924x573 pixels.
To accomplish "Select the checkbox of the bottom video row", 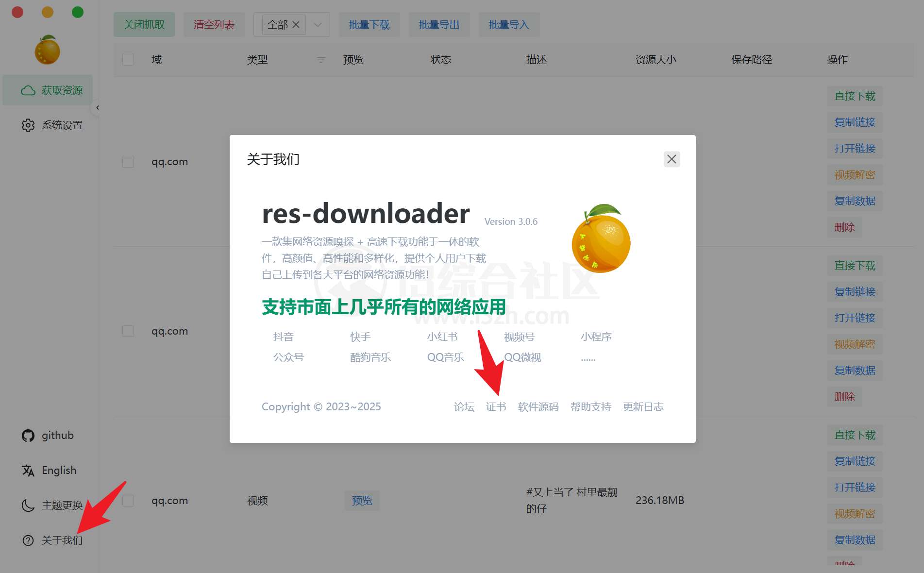I will (x=128, y=500).
